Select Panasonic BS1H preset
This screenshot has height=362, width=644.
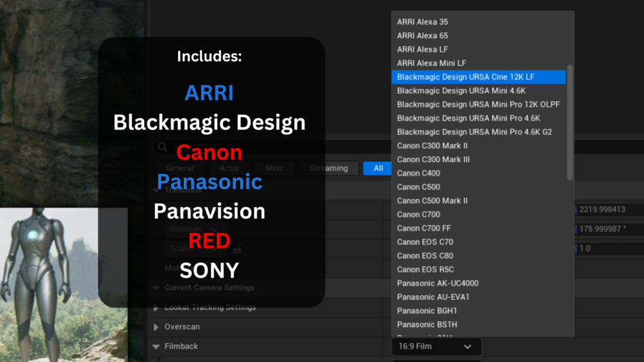pyautogui.click(x=479, y=324)
